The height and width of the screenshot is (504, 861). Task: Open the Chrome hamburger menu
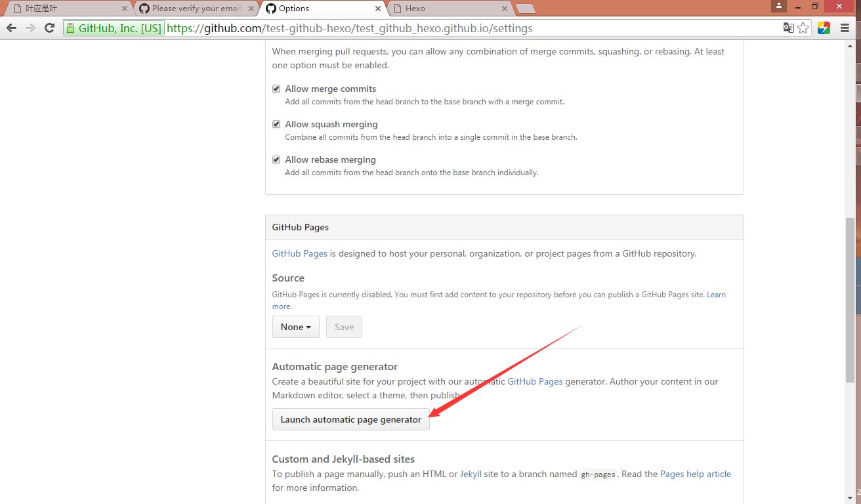pyautogui.click(x=845, y=28)
